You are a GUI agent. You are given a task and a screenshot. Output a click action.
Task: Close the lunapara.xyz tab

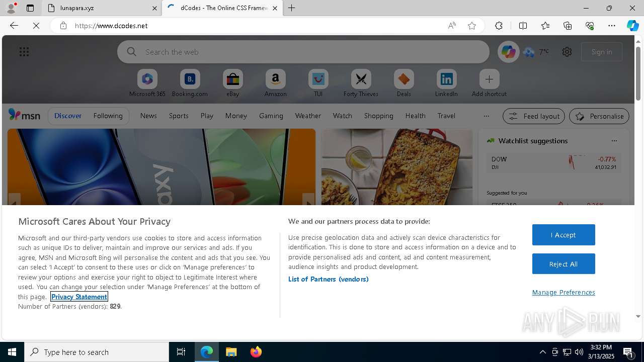(154, 8)
